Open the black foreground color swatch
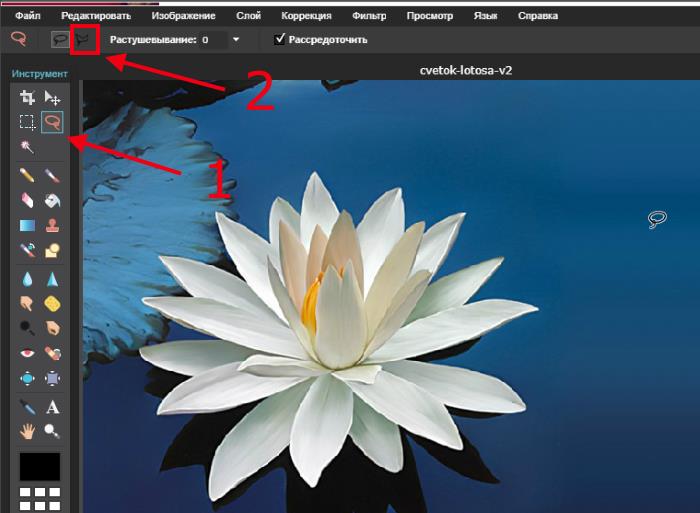Viewport: 700px width, 513px height. point(40,467)
